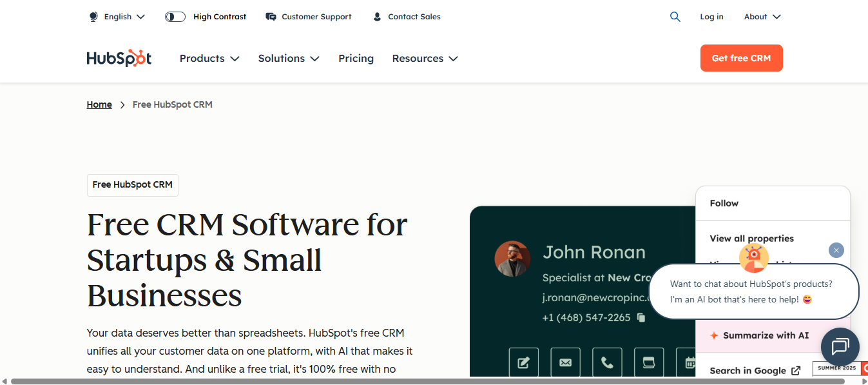Click the j.ronan email address text
The width and height of the screenshot is (868, 385).
coord(596,298)
